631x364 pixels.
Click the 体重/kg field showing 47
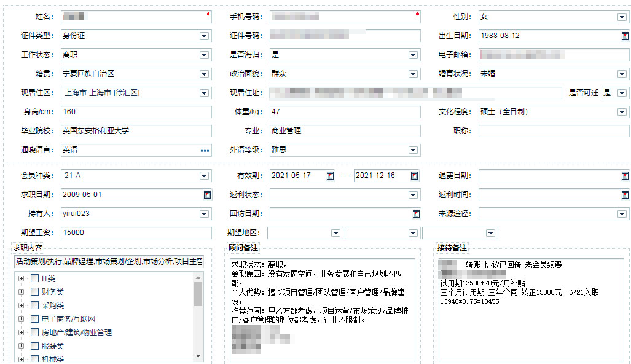pyautogui.click(x=345, y=112)
